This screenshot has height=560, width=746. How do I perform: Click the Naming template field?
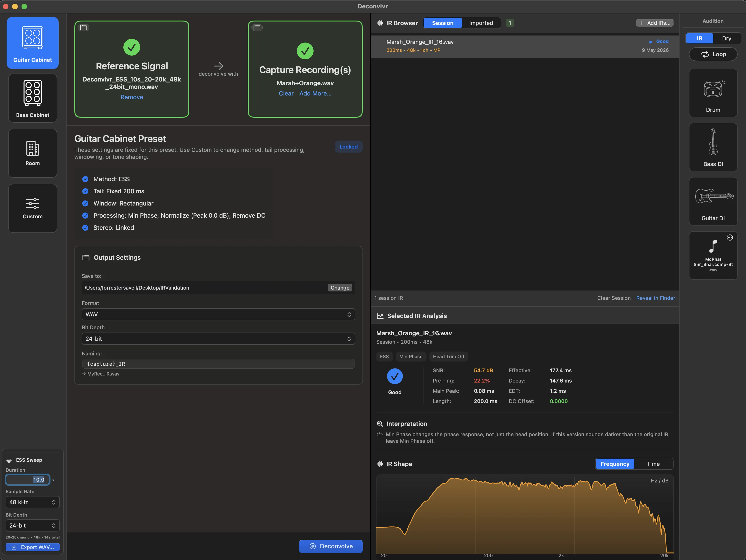(x=218, y=364)
